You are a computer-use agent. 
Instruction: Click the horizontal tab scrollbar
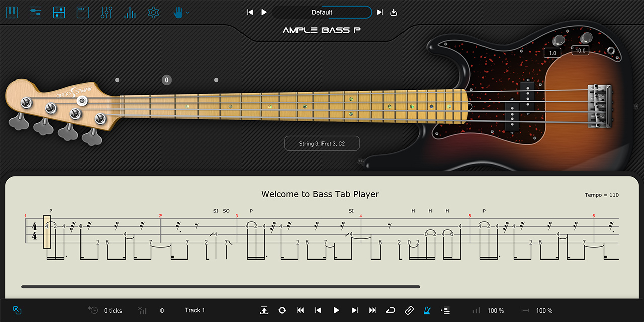point(220,287)
